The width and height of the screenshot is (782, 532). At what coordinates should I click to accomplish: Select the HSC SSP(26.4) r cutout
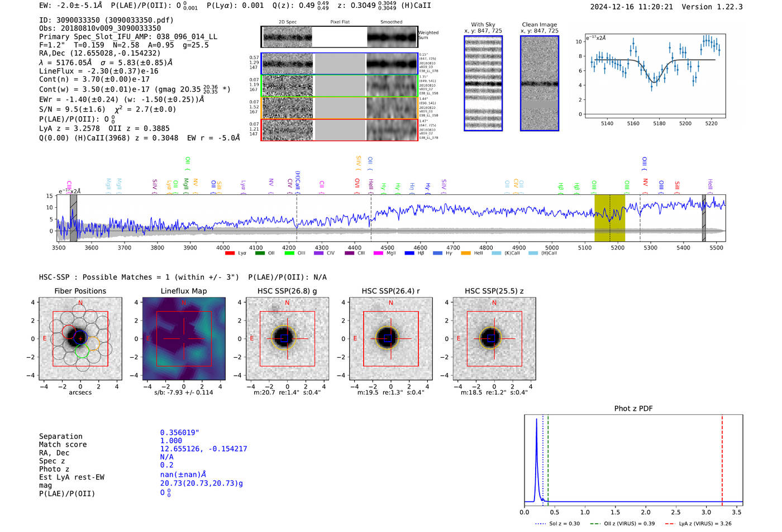click(390, 339)
